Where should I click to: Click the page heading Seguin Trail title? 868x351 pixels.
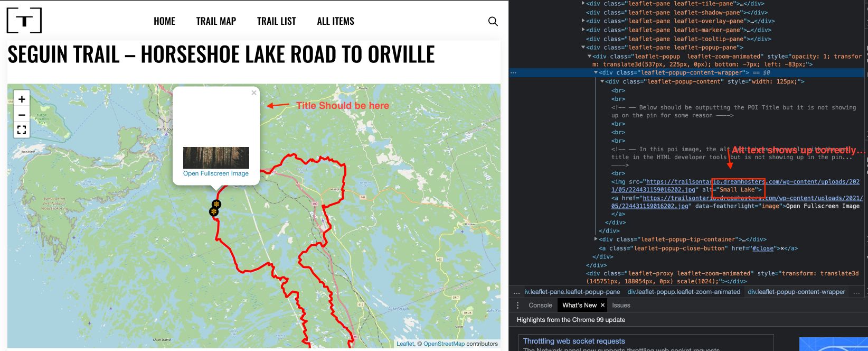click(221, 54)
